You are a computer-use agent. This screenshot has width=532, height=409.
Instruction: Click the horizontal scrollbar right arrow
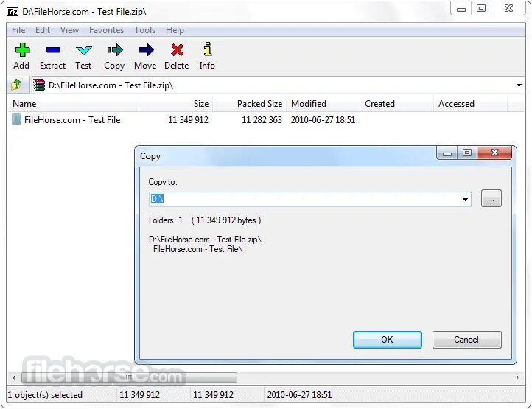pyautogui.click(x=517, y=377)
